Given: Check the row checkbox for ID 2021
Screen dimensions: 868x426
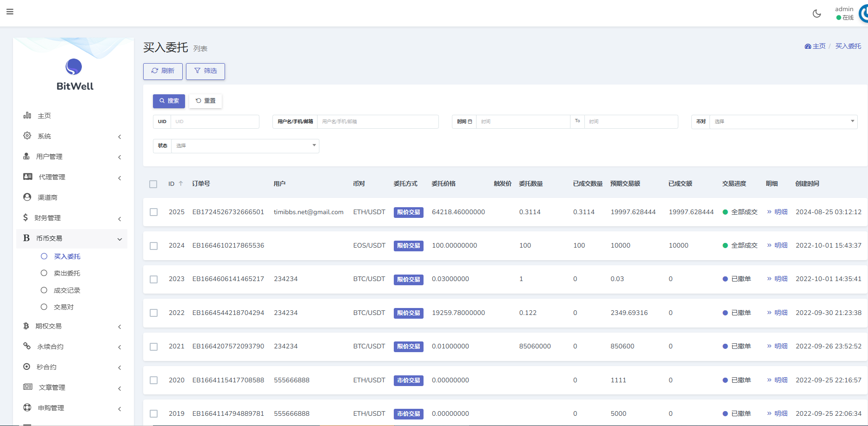Looking at the screenshot, I should 154,347.
